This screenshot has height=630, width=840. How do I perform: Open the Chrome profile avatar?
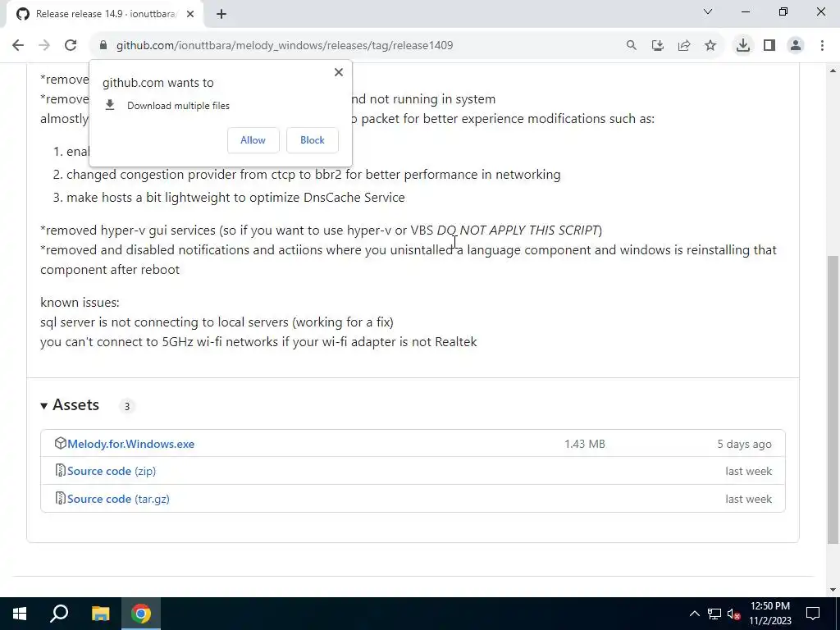796,46
